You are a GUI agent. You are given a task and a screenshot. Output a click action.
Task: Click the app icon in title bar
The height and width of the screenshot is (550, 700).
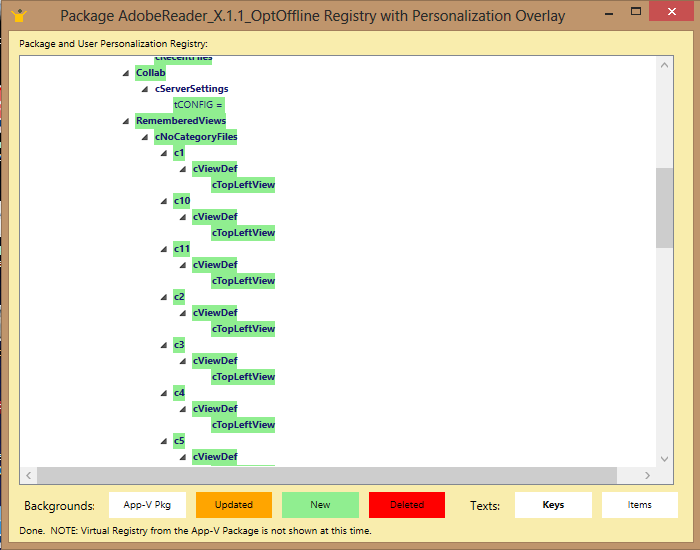(x=18, y=15)
